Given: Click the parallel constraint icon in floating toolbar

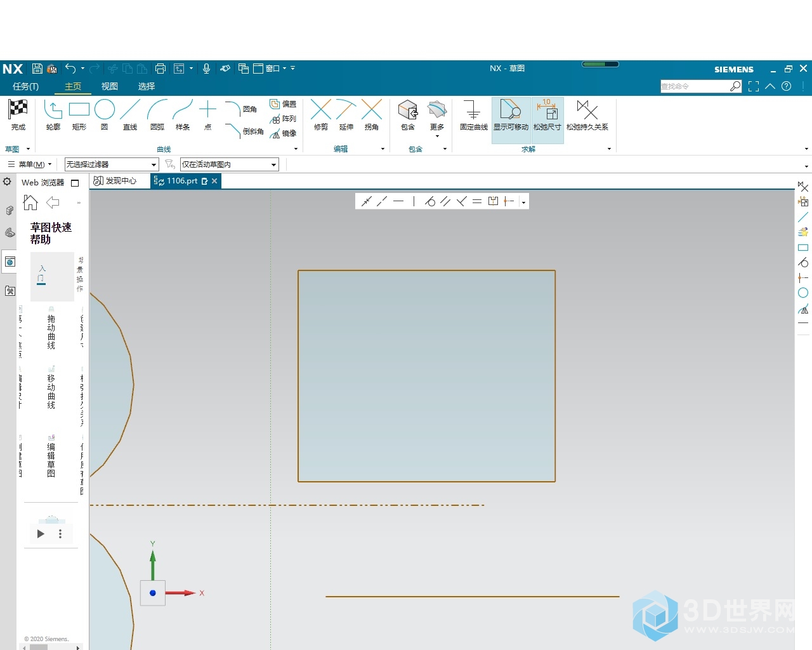Looking at the screenshot, I should (445, 201).
